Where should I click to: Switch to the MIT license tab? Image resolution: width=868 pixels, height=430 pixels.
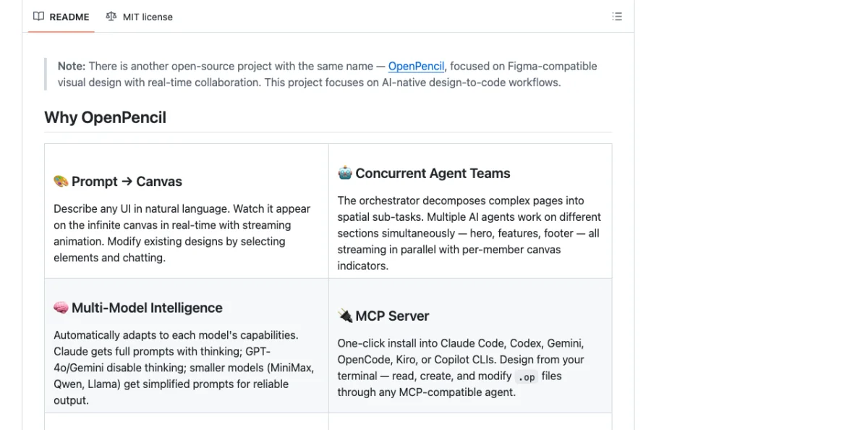coord(139,17)
